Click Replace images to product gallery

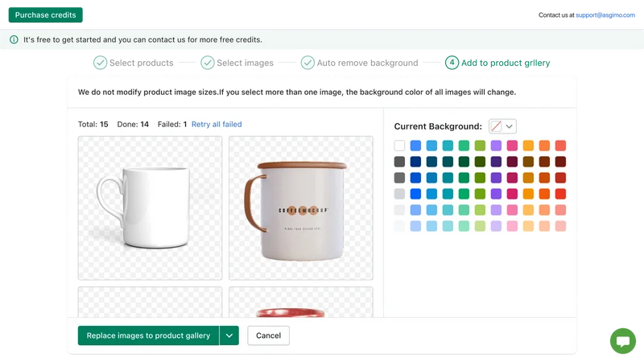[x=148, y=335]
